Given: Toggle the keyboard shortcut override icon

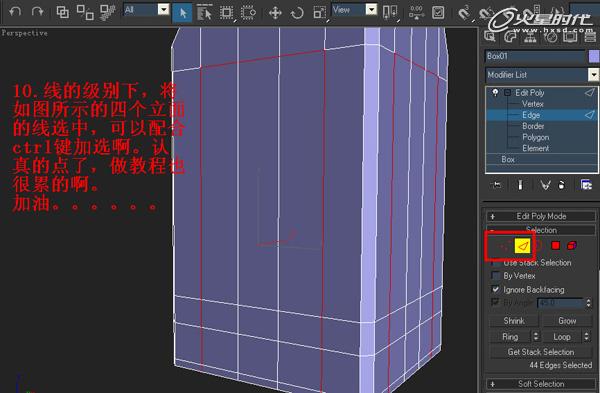Looking at the screenshot, I should 438,12.
